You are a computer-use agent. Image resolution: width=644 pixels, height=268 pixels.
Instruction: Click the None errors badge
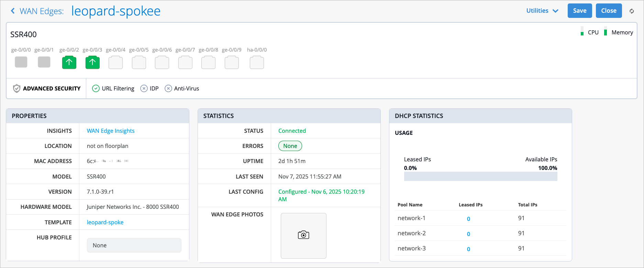point(290,146)
